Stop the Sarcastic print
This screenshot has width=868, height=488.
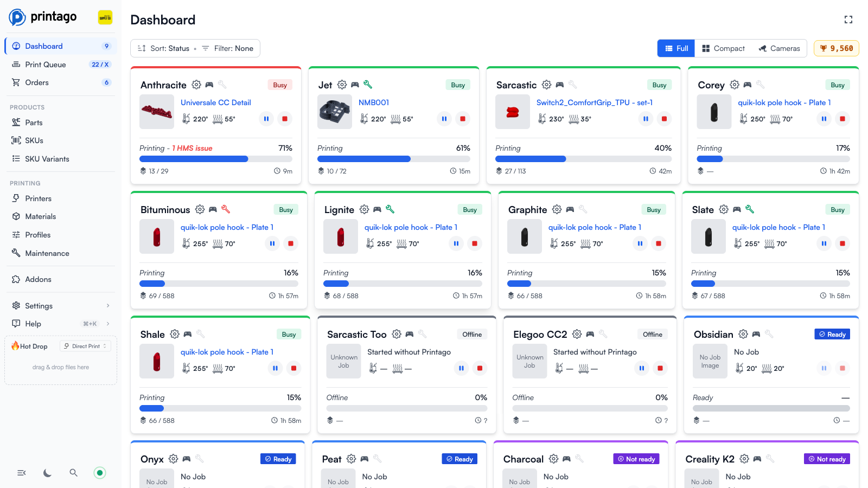664,119
